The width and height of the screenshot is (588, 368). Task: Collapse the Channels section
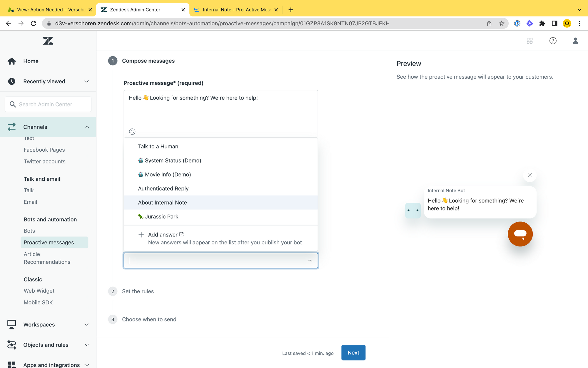86,127
